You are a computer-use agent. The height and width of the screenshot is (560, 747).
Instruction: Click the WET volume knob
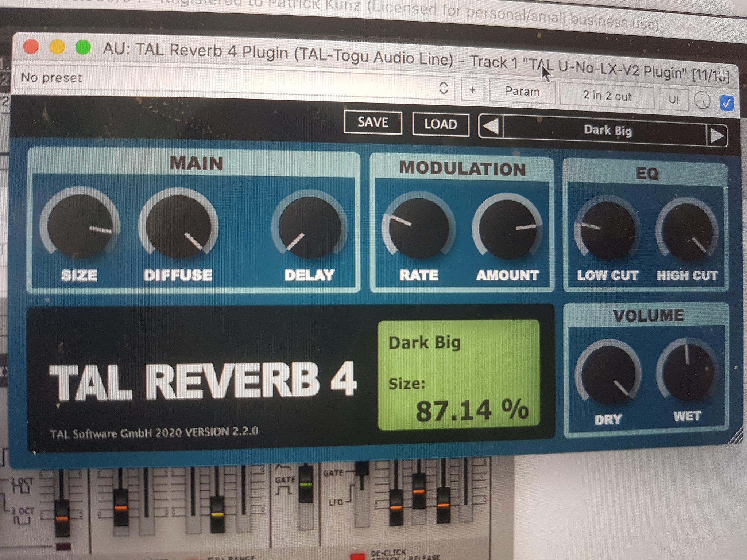point(688,373)
